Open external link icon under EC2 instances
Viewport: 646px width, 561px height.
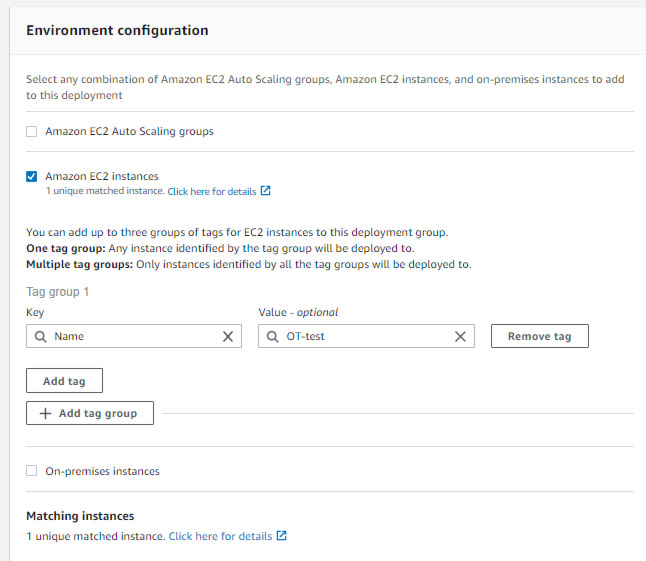coord(266,191)
